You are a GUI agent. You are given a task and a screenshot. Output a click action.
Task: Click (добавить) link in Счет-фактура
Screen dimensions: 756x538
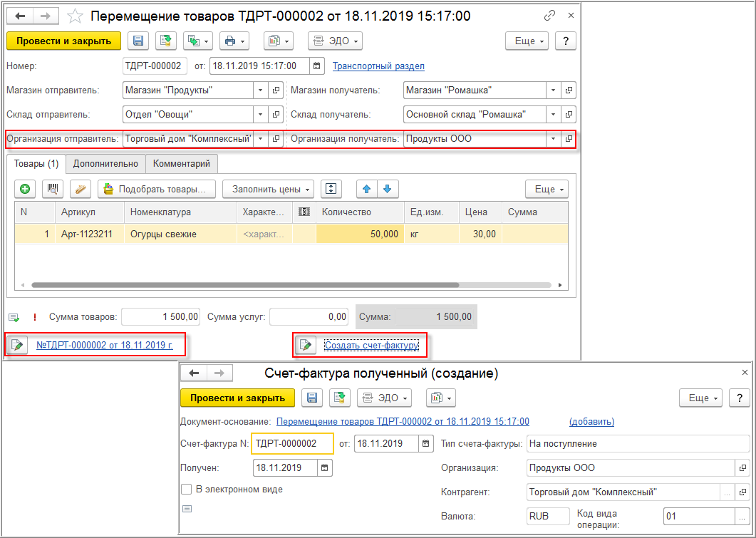591,422
